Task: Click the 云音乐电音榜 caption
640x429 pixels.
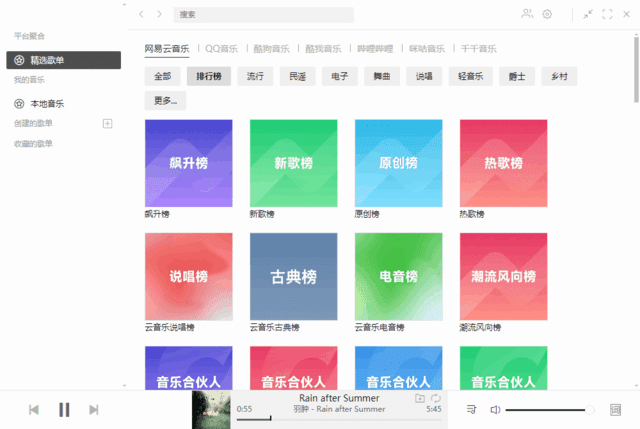Action: tap(380, 327)
